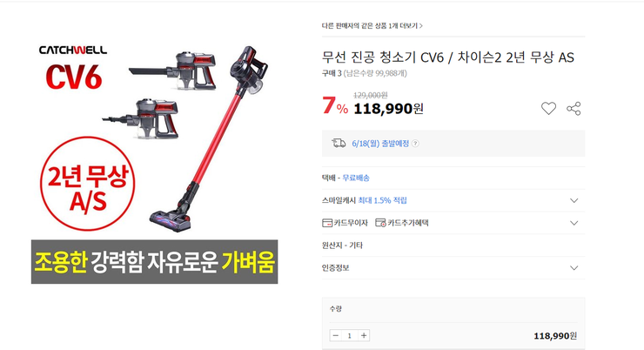Click the 무료배송 shipping link
Screen dimensions: 644x350
[x=356, y=178]
